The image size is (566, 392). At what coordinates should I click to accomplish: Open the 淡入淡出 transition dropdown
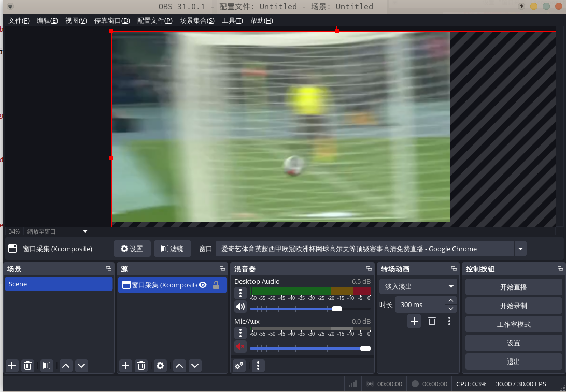451,286
